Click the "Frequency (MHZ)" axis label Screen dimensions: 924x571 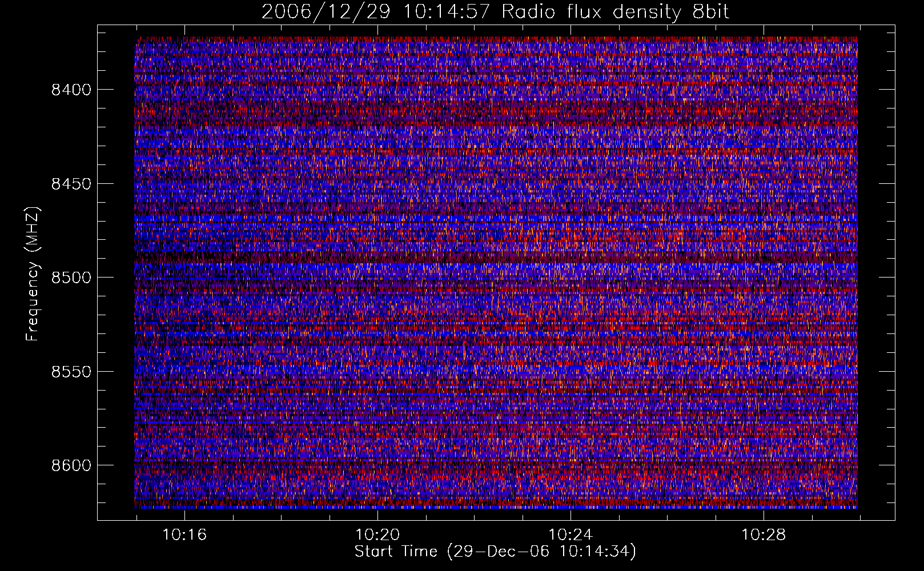[33, 274]
